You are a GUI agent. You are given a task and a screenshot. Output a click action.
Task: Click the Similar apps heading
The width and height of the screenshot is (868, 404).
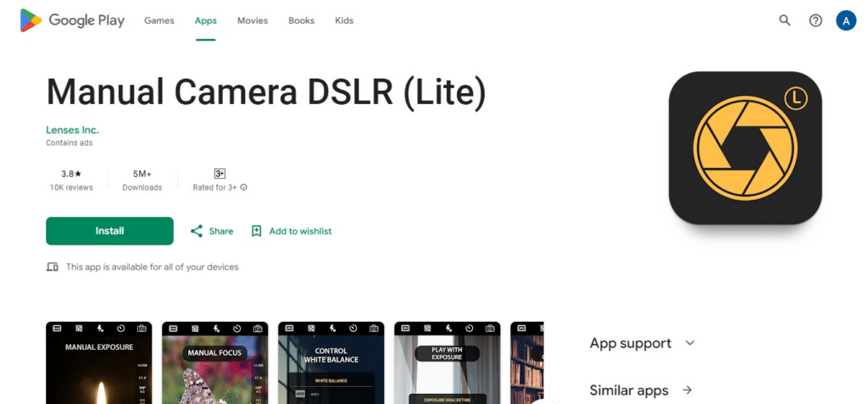tap(629, 390)
